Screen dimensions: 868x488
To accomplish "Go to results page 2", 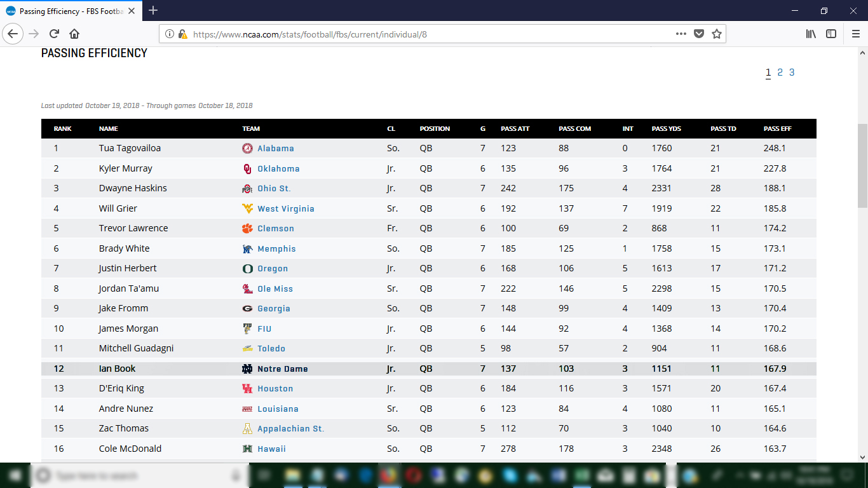I will 780,72.
